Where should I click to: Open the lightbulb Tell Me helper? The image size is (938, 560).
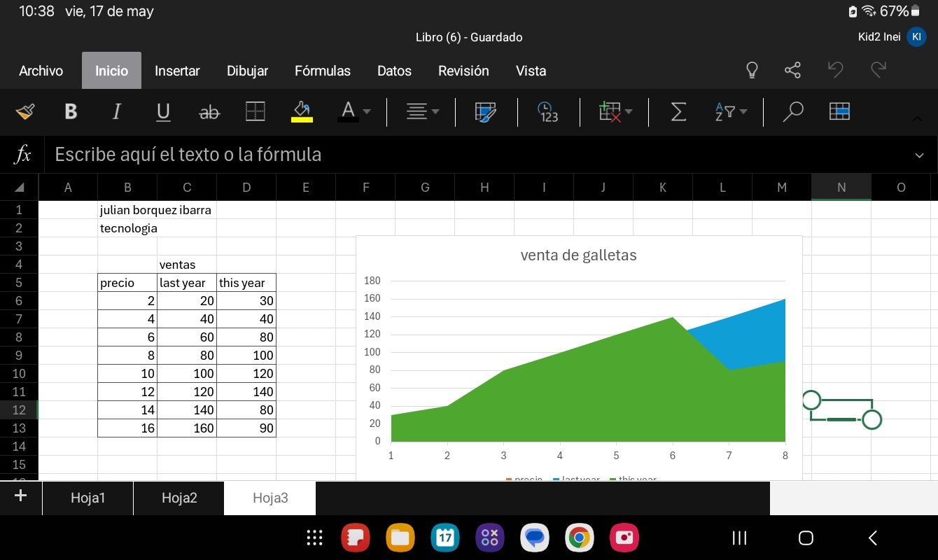[x=752, y=71]
